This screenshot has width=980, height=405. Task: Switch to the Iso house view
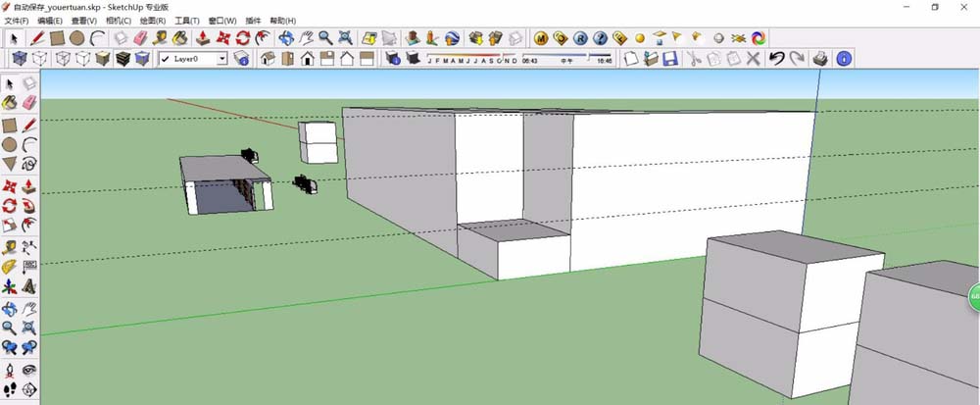268,59
